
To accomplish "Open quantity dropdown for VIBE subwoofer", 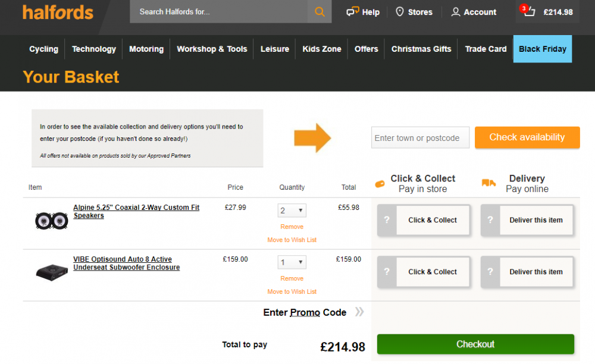I will click(292, 262).
